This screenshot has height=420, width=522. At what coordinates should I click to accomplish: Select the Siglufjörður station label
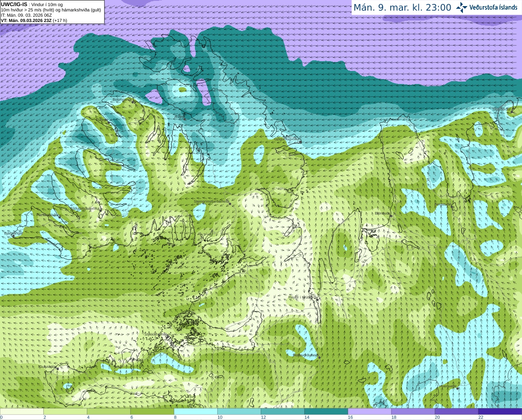tap(501, 109)
